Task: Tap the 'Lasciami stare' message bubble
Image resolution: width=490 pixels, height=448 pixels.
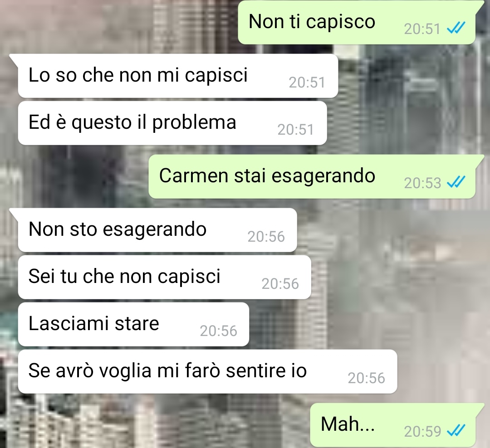Action: (x=133, y=325)
